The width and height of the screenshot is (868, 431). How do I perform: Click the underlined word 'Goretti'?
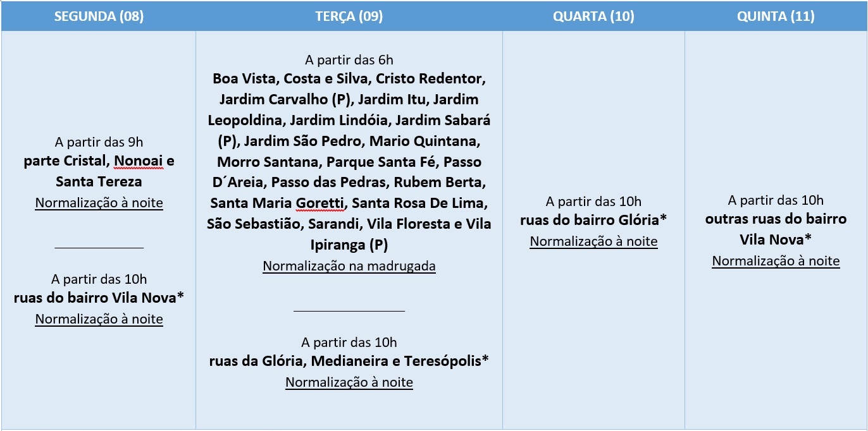coord(320,203)
